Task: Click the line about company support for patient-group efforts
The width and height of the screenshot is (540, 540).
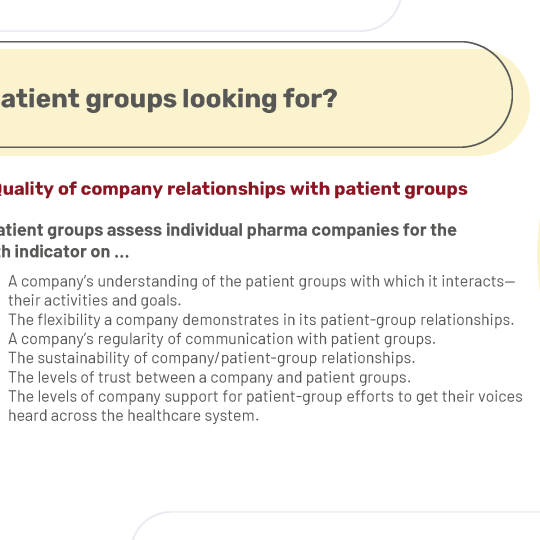Action: pos(266,397)
